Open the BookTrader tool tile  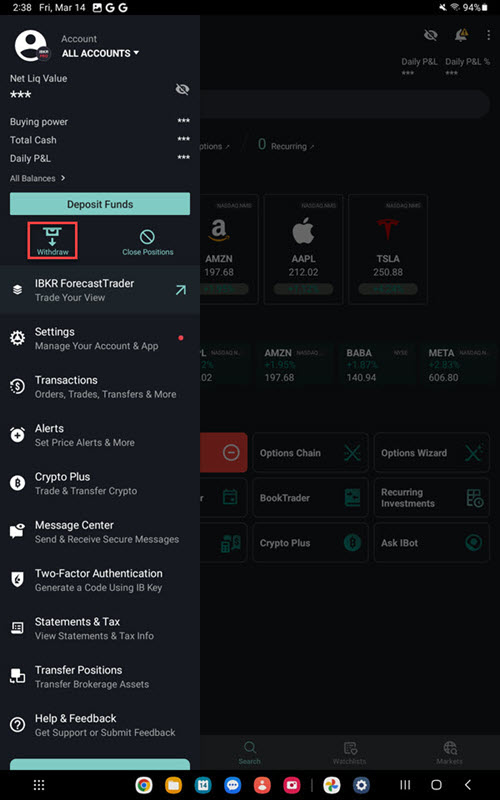[310, 498]
